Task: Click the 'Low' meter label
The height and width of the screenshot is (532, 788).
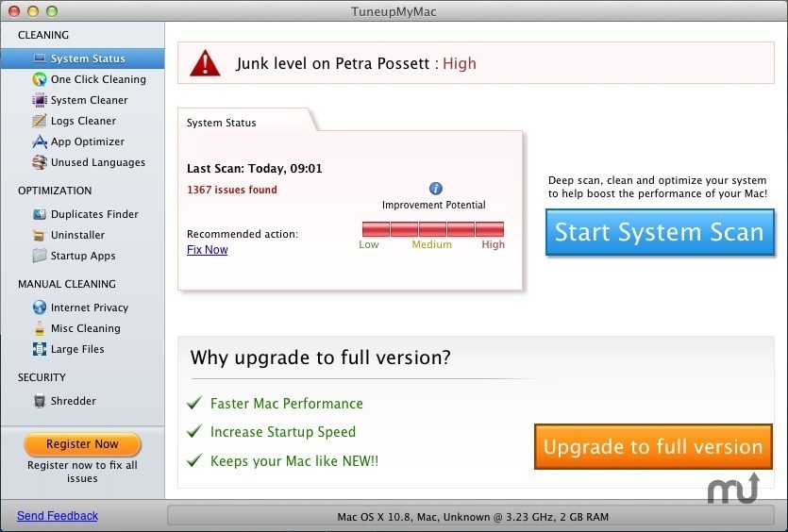Action: tap(369, 244)
